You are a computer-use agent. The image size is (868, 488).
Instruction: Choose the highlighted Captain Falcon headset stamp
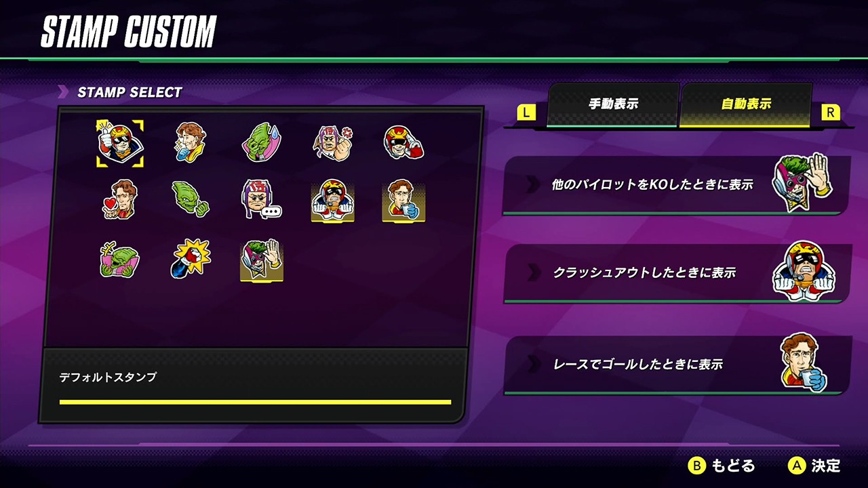click(333, 201)
